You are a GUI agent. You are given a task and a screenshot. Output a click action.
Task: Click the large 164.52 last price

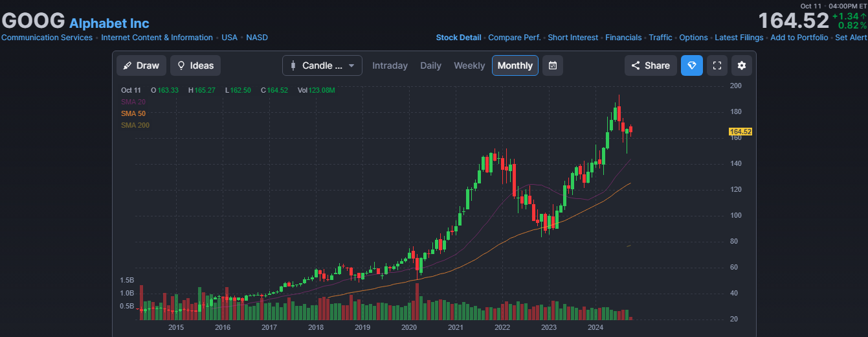794,21
